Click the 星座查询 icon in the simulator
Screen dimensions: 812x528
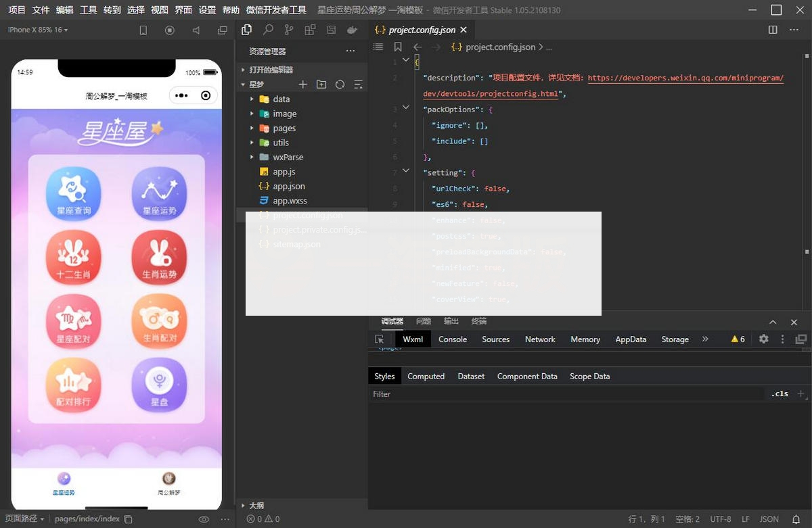73,193
